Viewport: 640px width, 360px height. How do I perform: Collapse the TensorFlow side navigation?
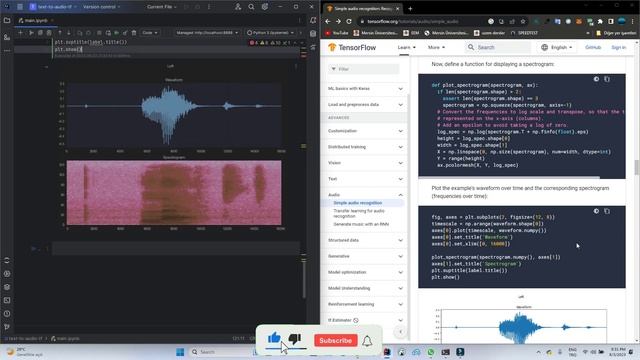(x=400, y=331)
